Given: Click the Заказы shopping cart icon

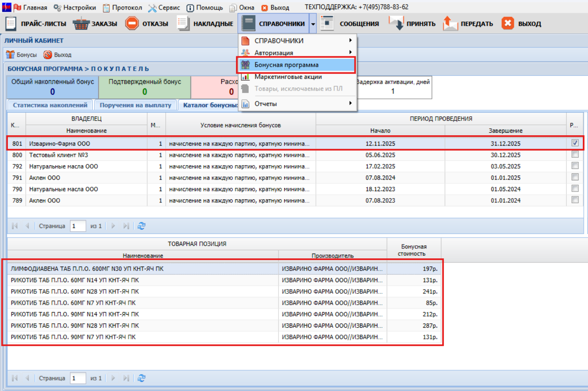Looking at the screenshot, I should (x=81, y=23).
